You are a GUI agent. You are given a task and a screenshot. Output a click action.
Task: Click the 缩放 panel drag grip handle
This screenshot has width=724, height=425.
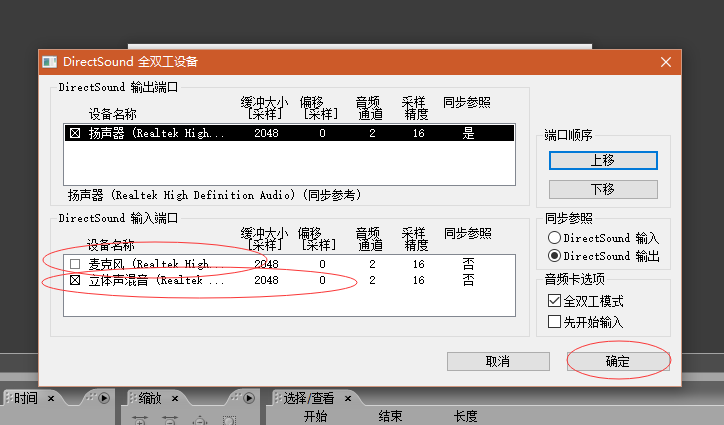133,398
